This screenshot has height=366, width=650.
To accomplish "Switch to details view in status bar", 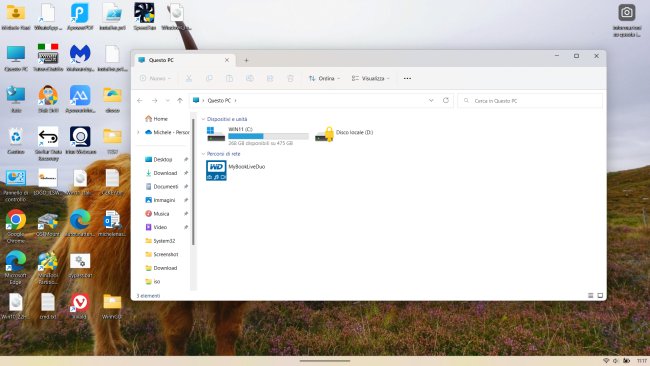I will (591, 296).
